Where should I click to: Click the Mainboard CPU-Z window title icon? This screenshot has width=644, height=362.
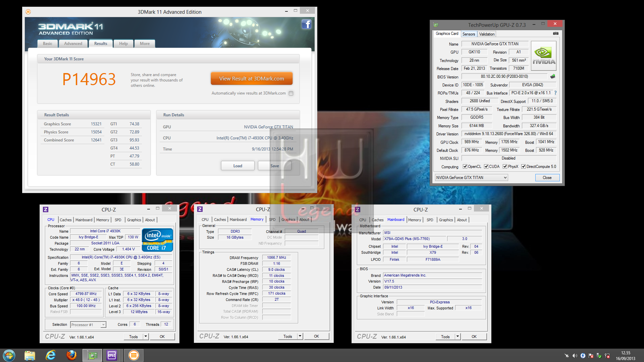[358, 209]
